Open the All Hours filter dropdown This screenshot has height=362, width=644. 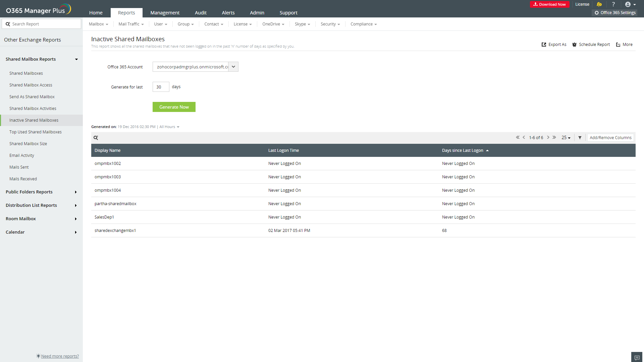click(x=169, y=127)
